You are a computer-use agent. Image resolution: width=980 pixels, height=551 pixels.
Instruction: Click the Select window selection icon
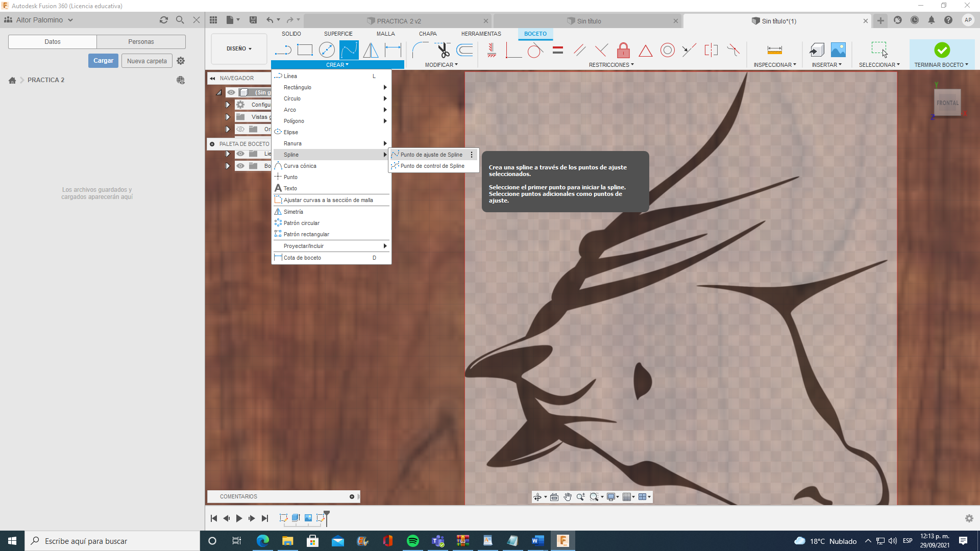pos(879,50)
